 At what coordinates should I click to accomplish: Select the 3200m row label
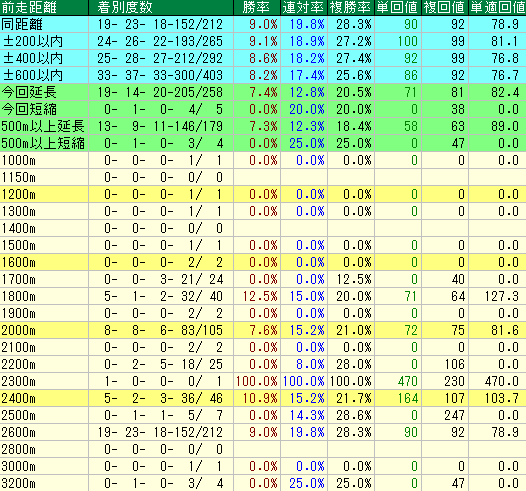[18, 483]
